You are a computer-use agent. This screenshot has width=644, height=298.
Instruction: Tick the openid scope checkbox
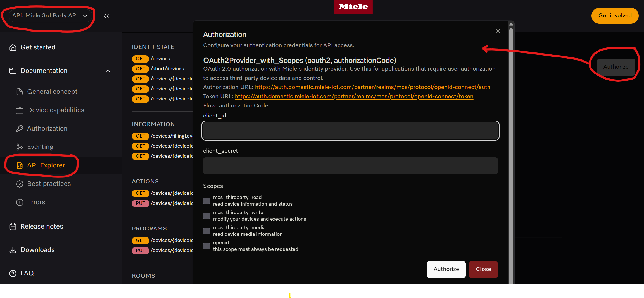[206, 246]
